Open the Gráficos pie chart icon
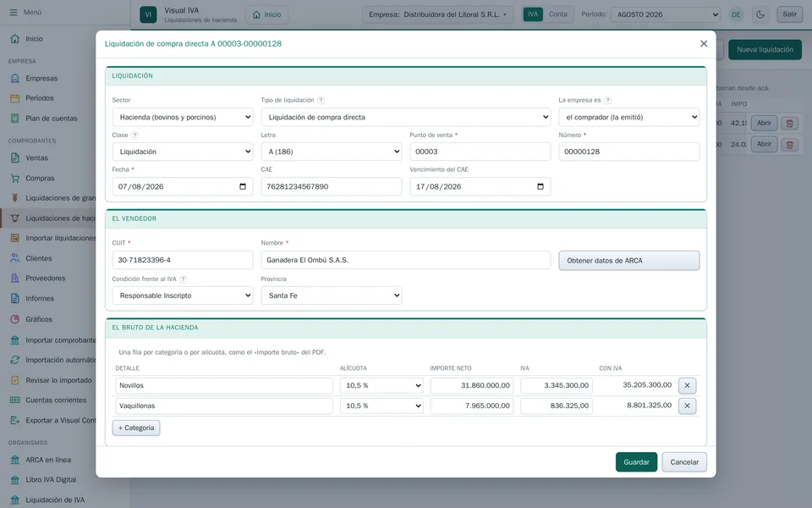Viewport: 812px width, 508px height. click(x=15, y=319)
